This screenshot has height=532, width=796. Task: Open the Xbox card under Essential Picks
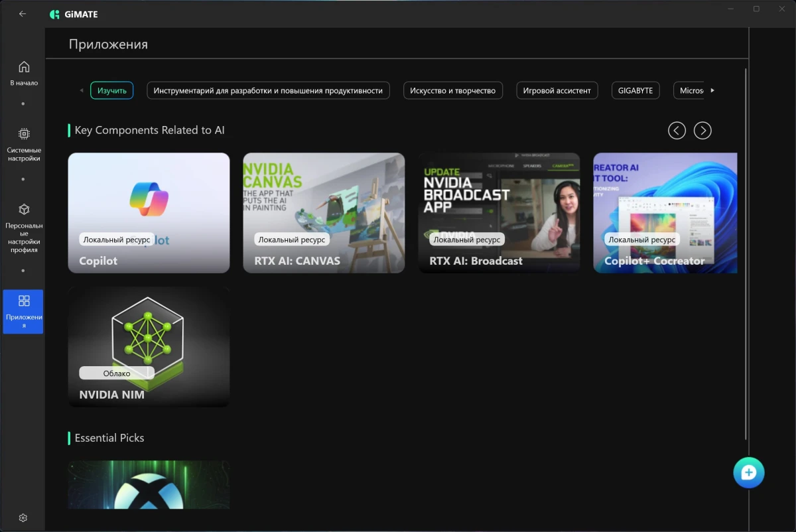[149, 485]
